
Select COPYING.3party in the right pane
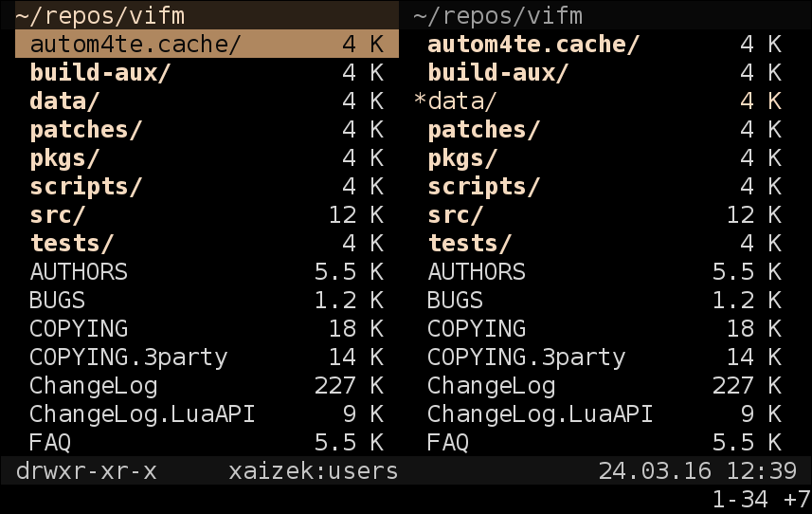tap(604, 357)
